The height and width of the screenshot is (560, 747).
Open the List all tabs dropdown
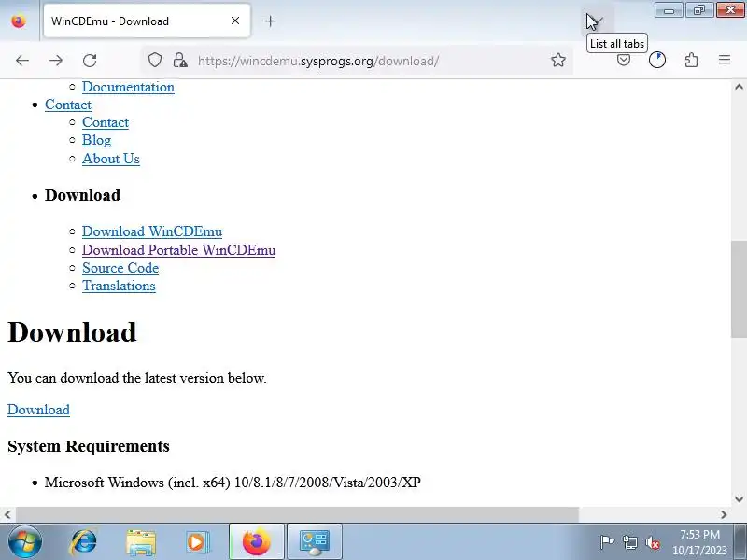click(x=597, y=21)
